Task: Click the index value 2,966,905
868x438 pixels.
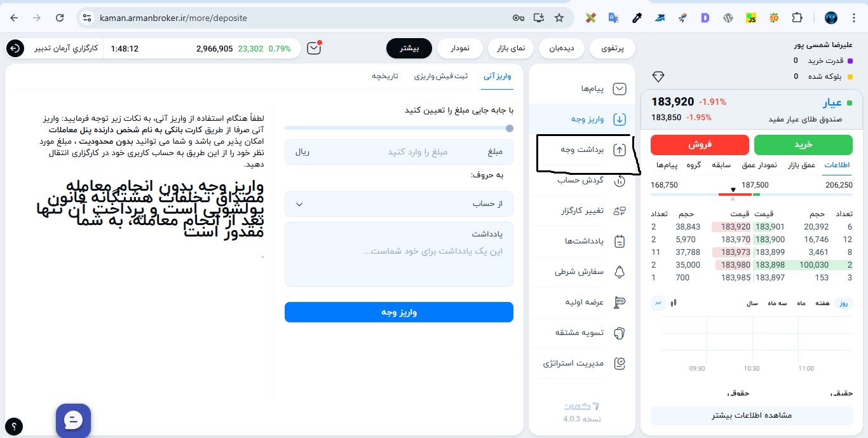Action: tap(214, 48)
